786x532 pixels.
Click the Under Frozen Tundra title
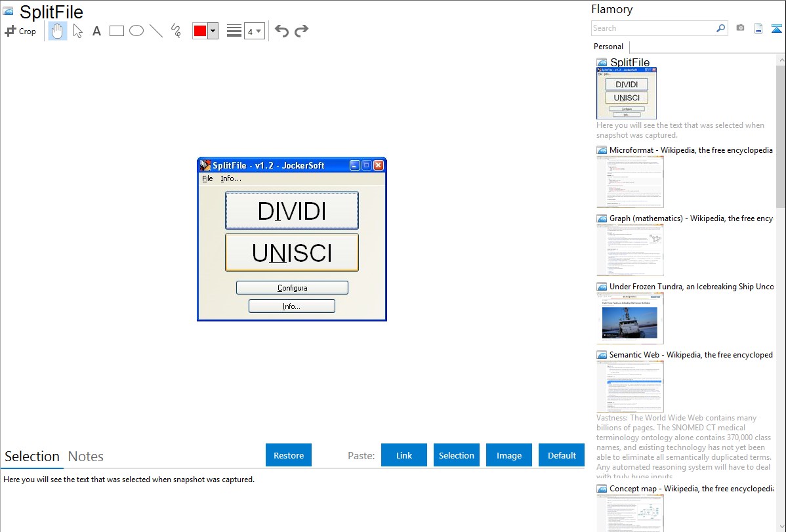692,286
